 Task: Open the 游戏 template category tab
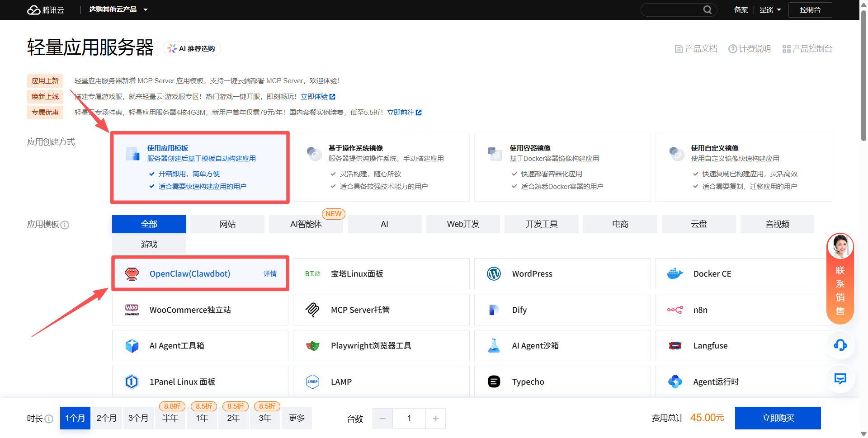[x=149, y=245]
